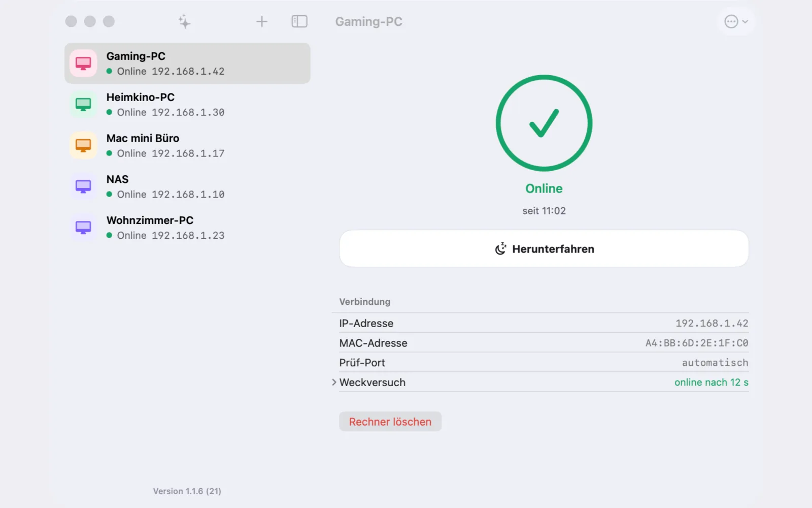This screenshot has width=812, height=508.
Task: Click the Version 1.1.6 (21) label
Action: (187, 491)
